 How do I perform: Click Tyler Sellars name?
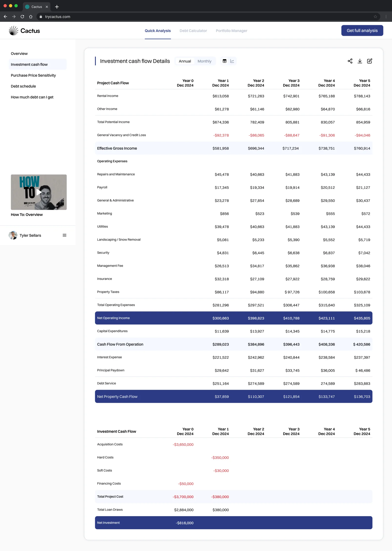click(30, 235)
